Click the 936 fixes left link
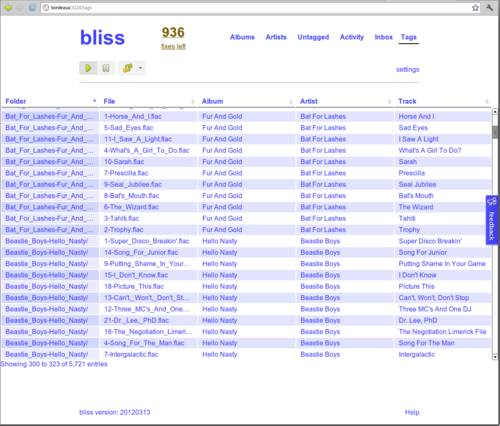 (173, 38)
